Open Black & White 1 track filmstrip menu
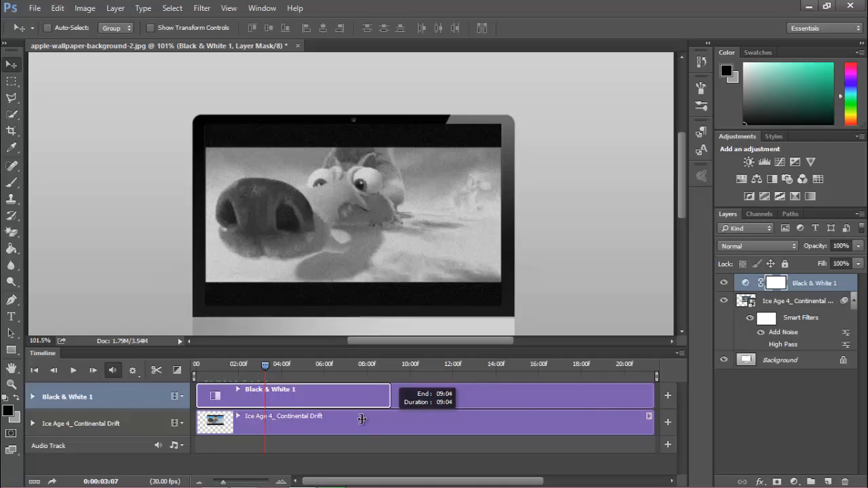 (177, 396)
